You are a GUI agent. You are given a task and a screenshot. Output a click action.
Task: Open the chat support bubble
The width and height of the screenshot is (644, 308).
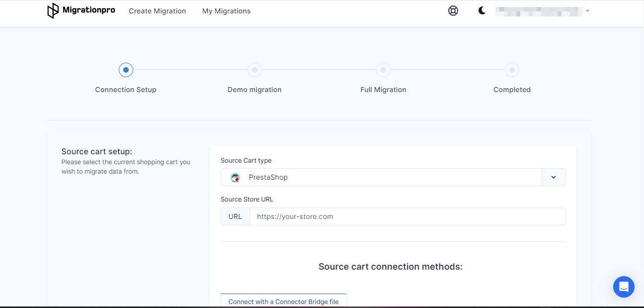tap(624, 287)
